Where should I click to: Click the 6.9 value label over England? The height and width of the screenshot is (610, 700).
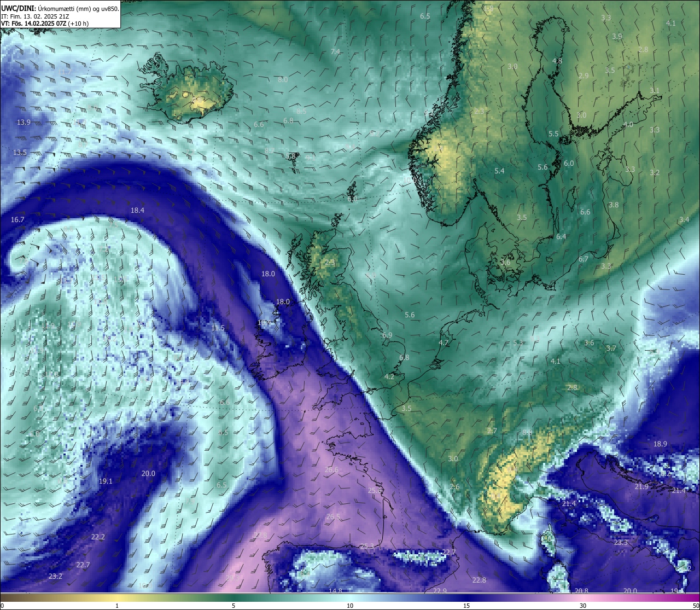point(387,335)
